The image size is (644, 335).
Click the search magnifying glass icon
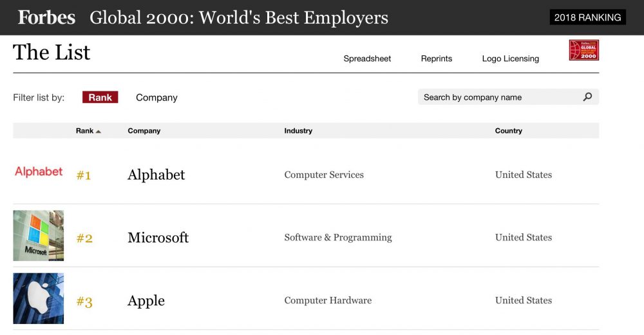587,97
